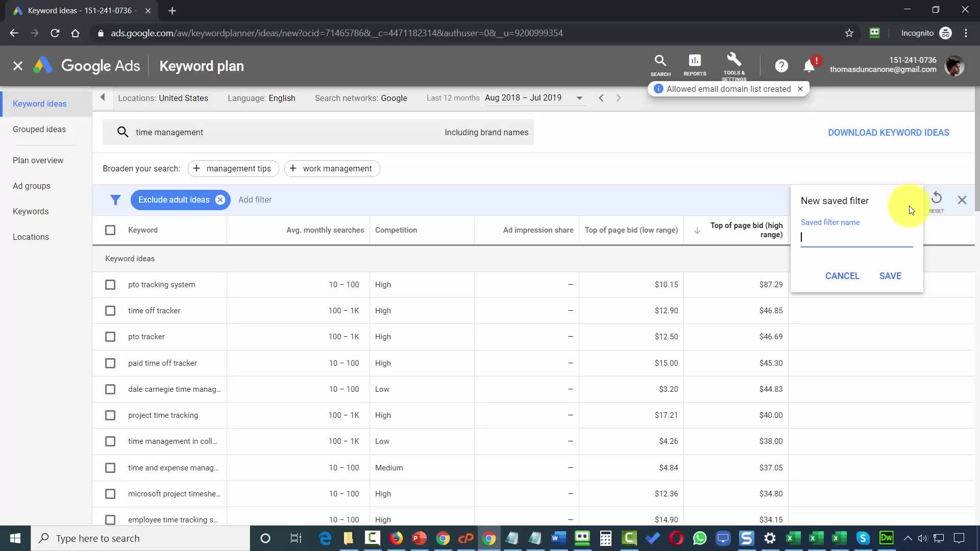Reload the browser page
Viewport: 980px width, 551px height.
point(55,33)
